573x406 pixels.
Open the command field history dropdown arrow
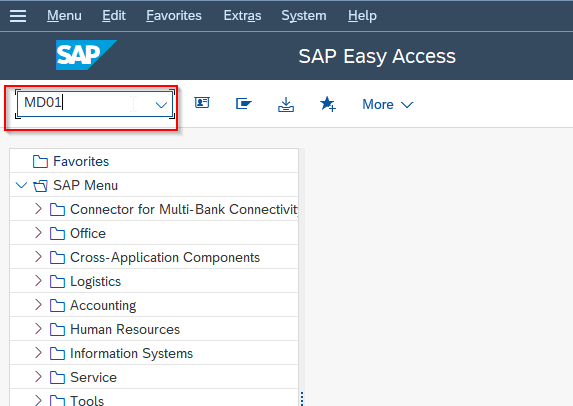point(161,105)
